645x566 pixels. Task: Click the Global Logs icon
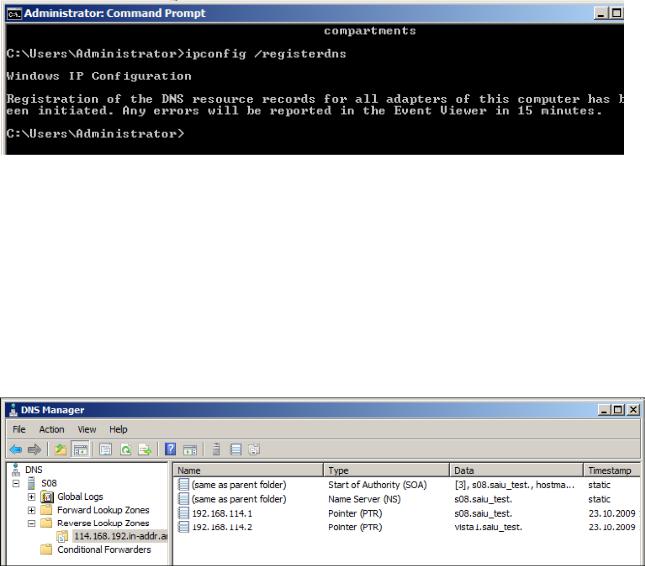(x=47, y=497)
